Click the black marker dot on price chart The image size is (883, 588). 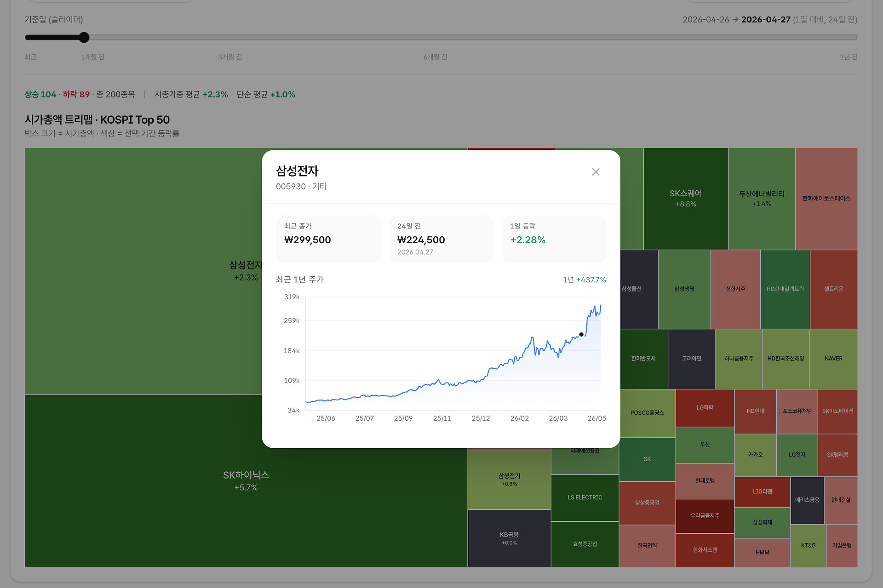[581, 335]
